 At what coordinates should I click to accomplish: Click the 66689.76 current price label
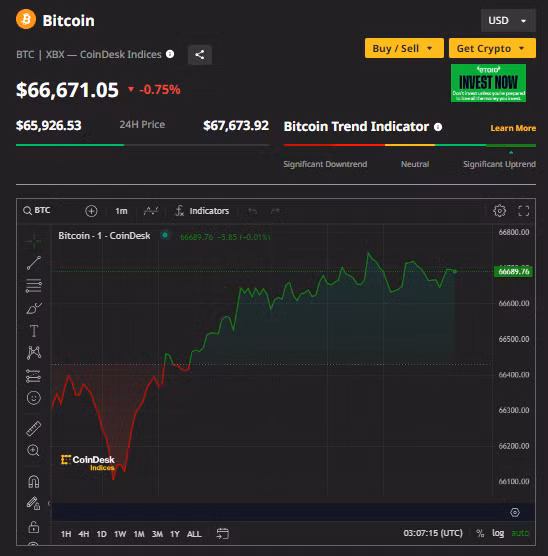513,272
